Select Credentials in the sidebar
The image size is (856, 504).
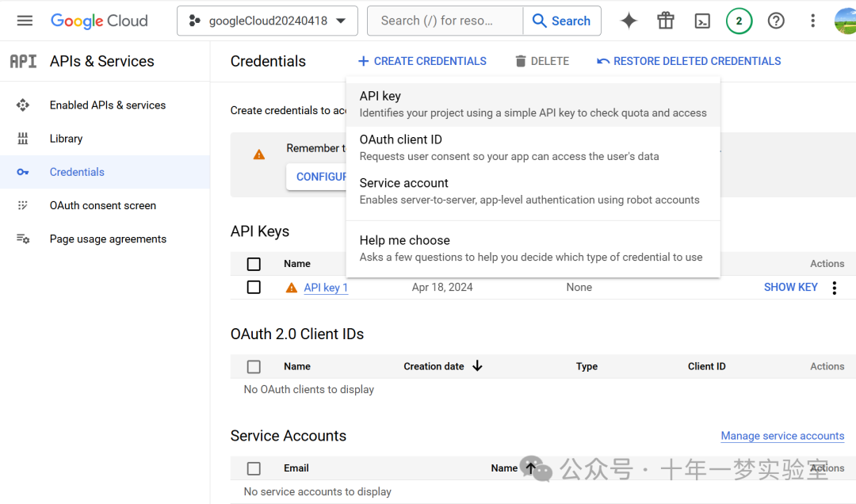pyautogui.click(x=105, y=172)
